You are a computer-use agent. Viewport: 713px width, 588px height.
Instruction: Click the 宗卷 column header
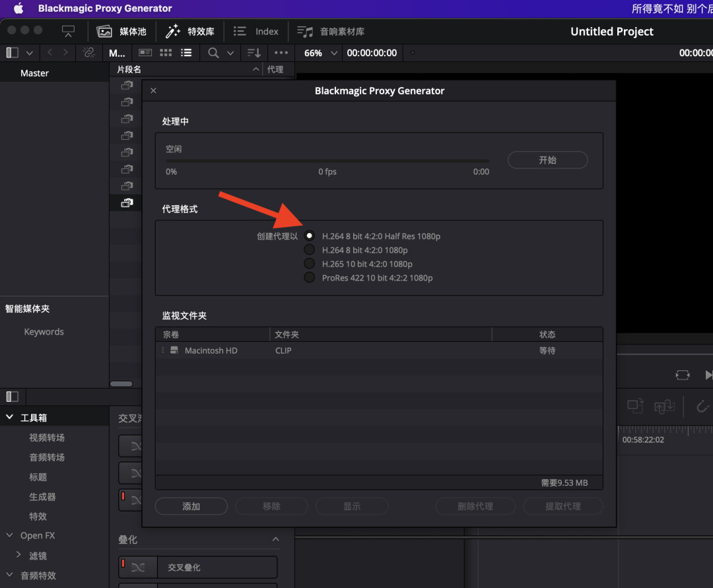coord(171,335)
